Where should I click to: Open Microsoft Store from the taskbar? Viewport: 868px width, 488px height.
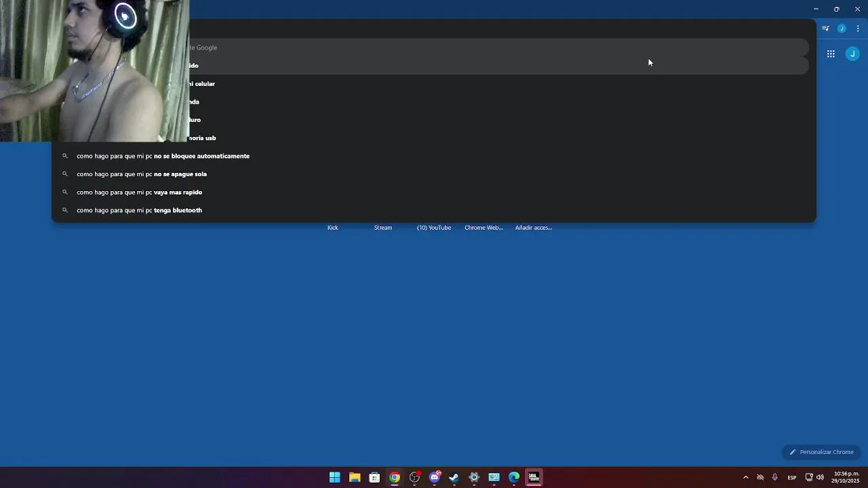[x=374, y=477]
